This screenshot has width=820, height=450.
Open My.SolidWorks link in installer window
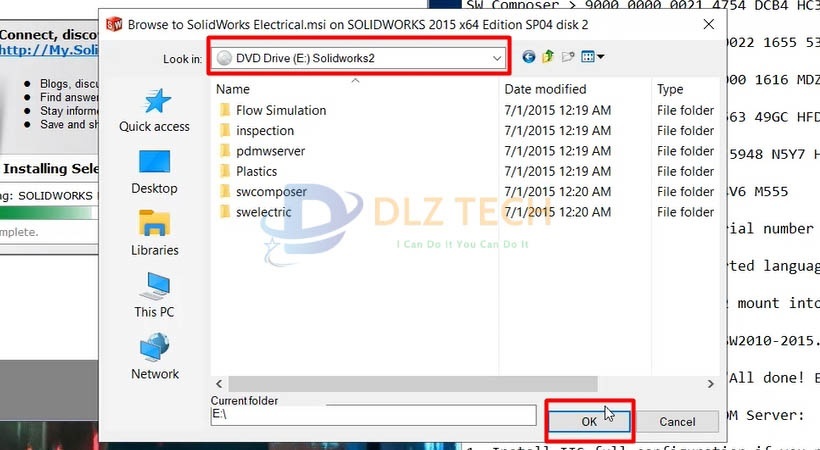(49, 50)
